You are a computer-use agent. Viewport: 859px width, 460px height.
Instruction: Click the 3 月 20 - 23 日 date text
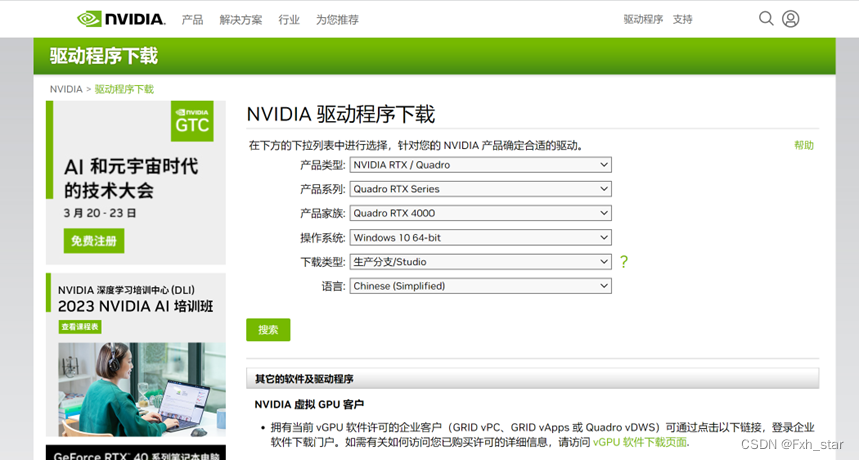pos(100,213)
